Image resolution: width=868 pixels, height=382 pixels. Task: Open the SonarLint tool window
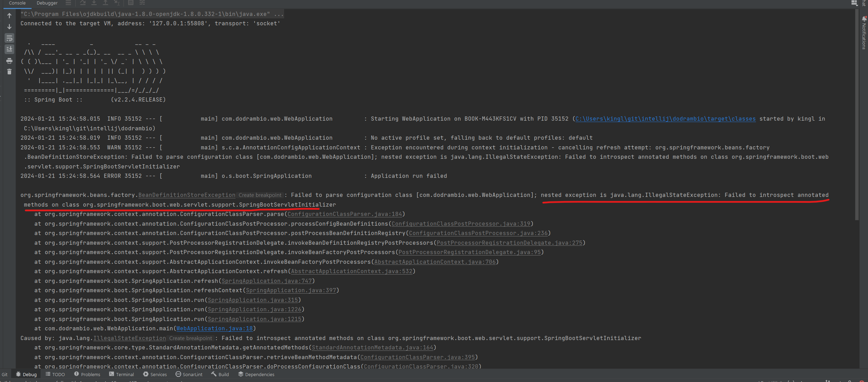[189, 374]
